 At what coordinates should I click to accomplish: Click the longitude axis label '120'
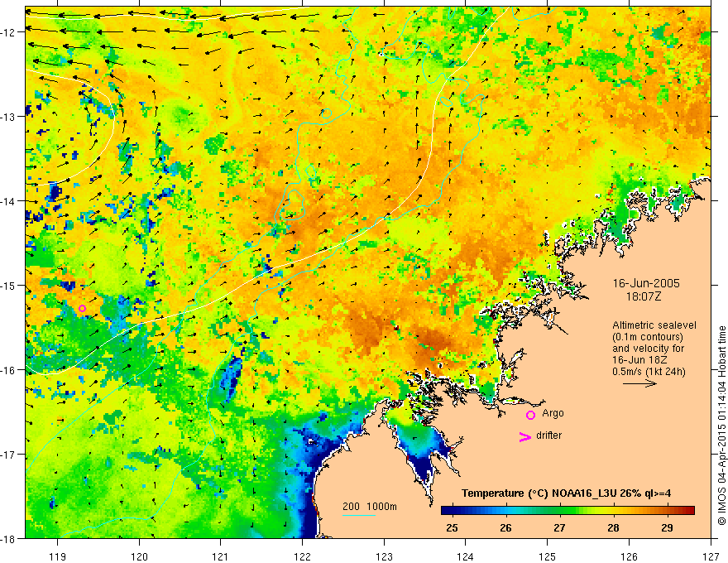tap(139, 556)
